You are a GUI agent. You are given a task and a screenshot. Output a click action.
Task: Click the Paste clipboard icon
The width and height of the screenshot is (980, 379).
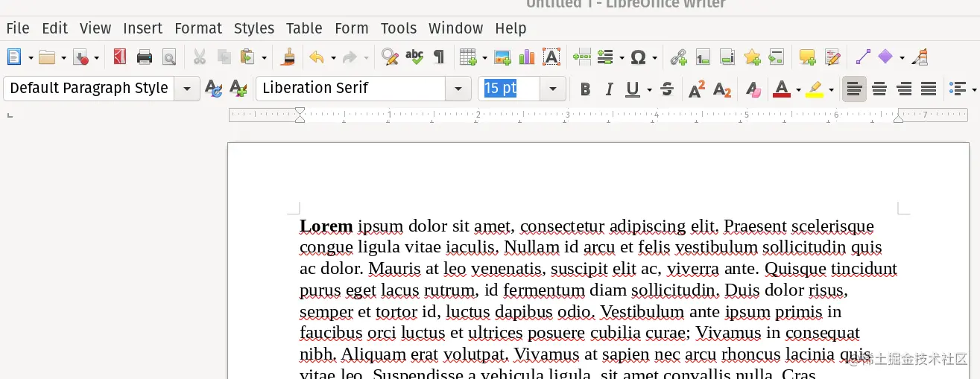tap(247, 57)
